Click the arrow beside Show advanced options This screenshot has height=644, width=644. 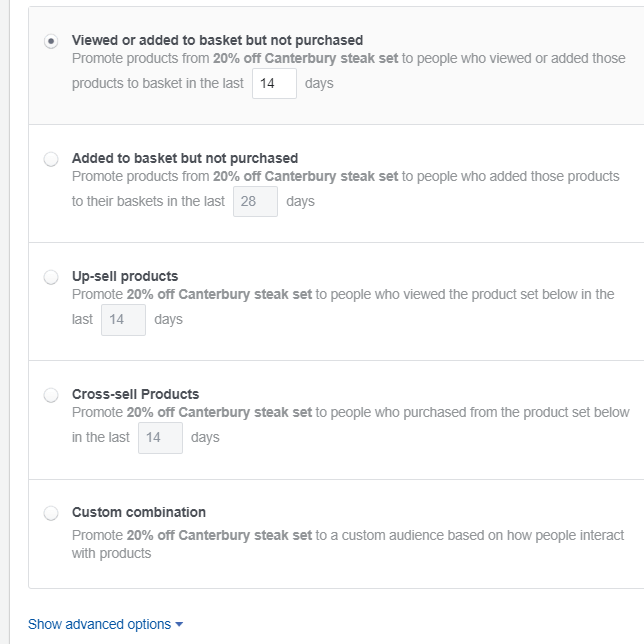click(179, 624)
